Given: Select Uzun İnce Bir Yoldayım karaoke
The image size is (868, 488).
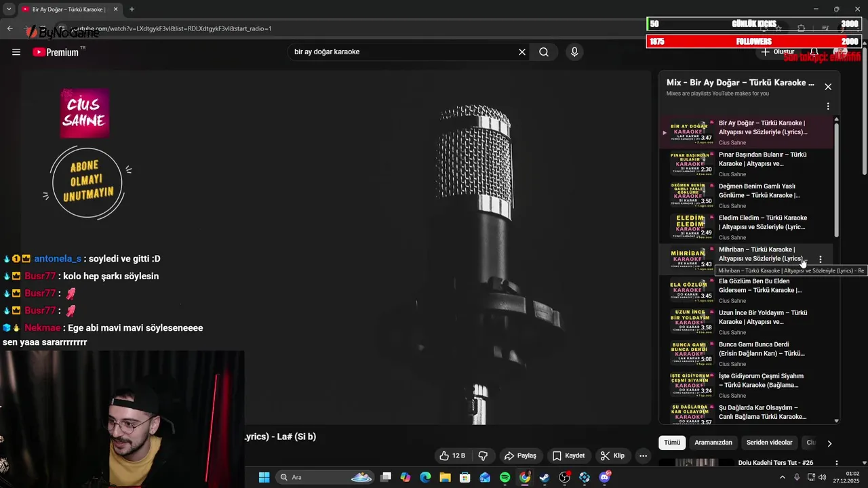Looking at the screenshot, I should (746, 322).
